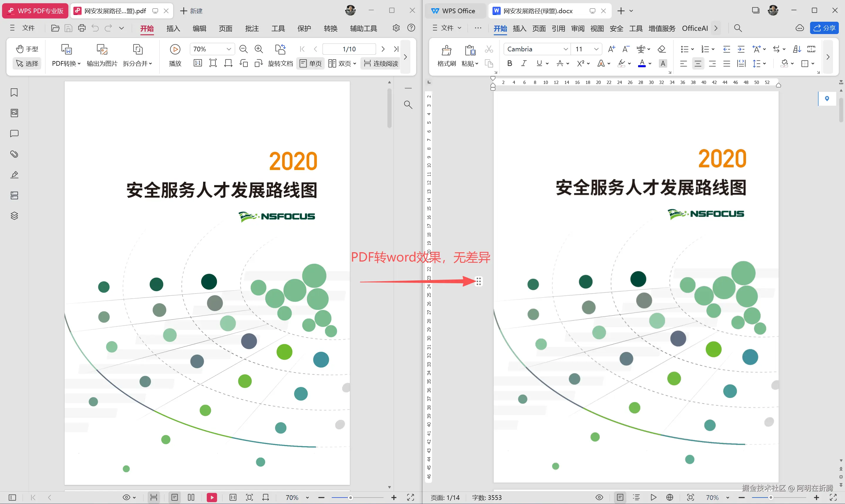Open PDF zoom level 70% combo box
The image size is (845, 504).
pos(212,49)
